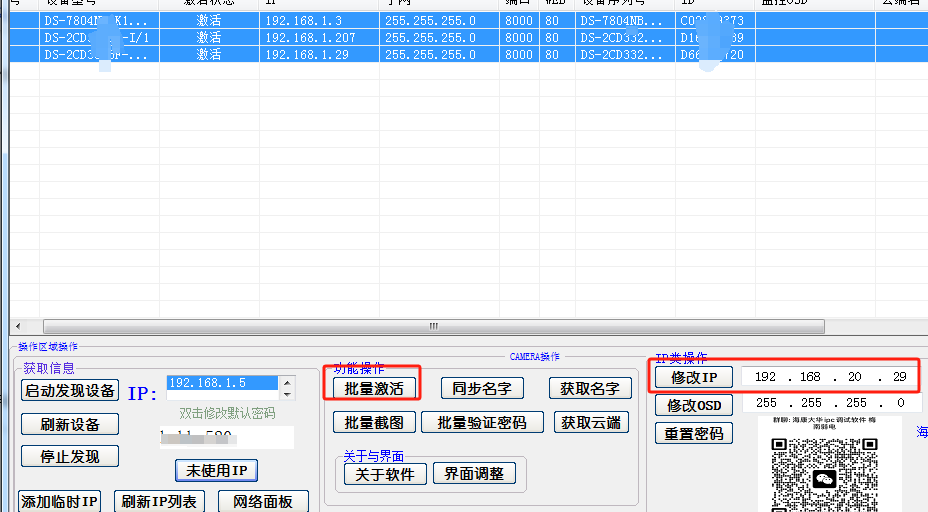Viewport: 928px width, 512px height.
Task: Open 网络面板 network panel
Action: [x=263, y=501]
